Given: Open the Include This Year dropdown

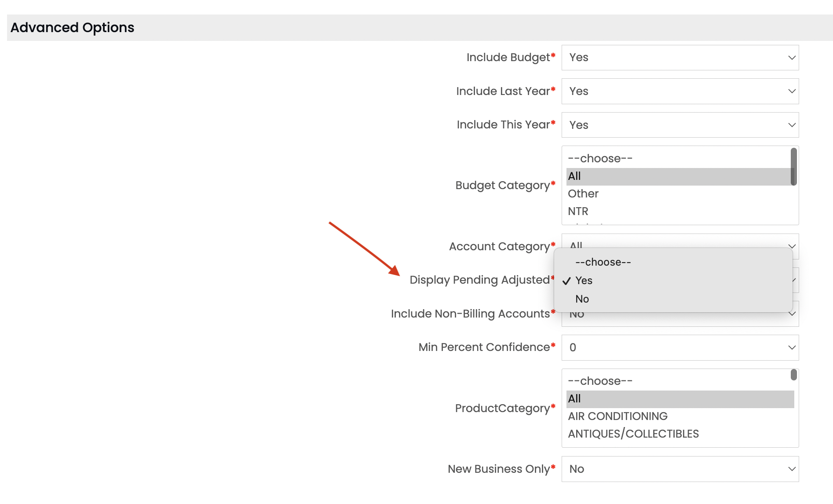Looking at the screenshot, I should [x=680, y=125].
